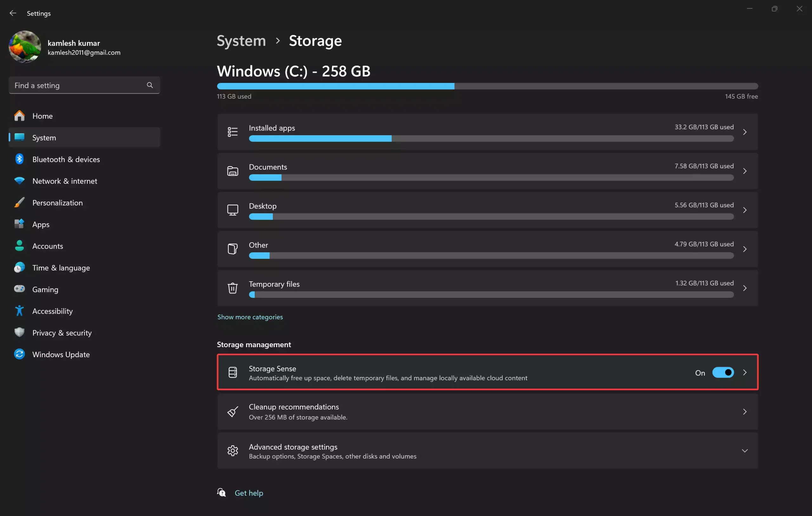812x516 pixels.
Task: Click the Windows Update sidebar icon
Action: tap(20, 354)
